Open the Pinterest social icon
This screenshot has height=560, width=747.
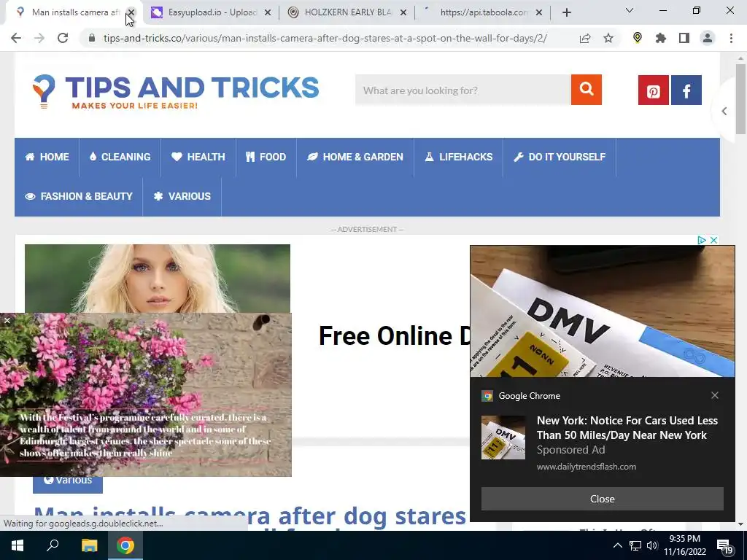[x=653, y=90]
